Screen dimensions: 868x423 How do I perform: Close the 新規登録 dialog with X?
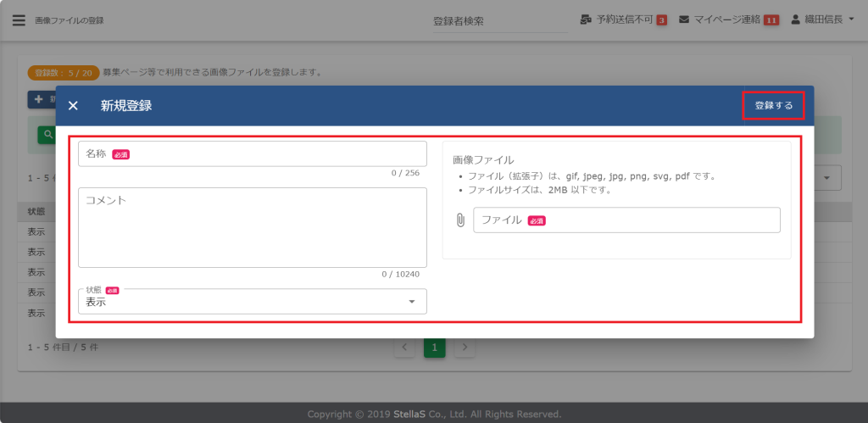tap(73, 106)
